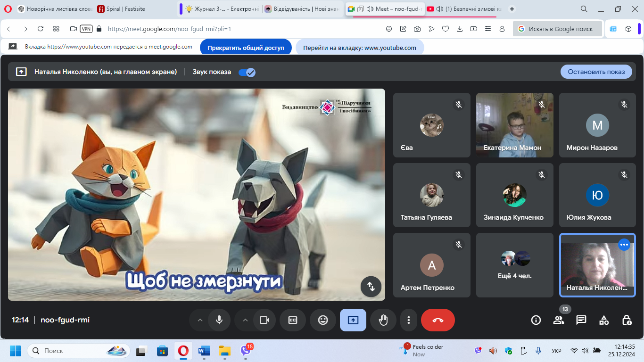
Task: Select Ещё 4 чел. tile
Action: [x=515, y=265]
